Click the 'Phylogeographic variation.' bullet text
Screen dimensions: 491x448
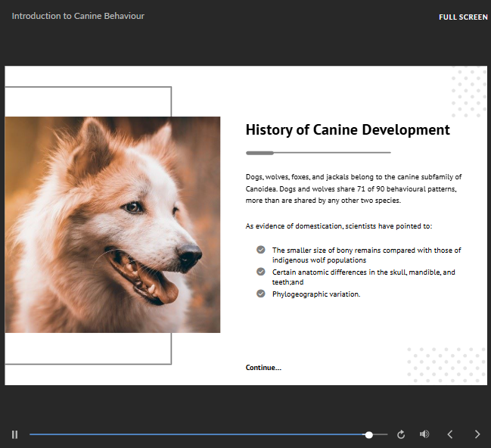[x=316, y=294]
